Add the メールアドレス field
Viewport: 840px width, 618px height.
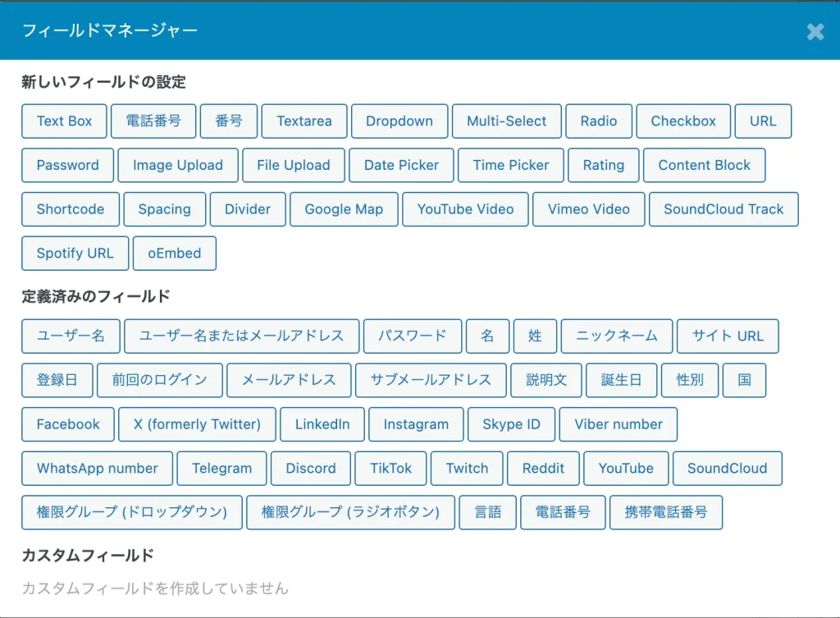click(x=289, y=380)
